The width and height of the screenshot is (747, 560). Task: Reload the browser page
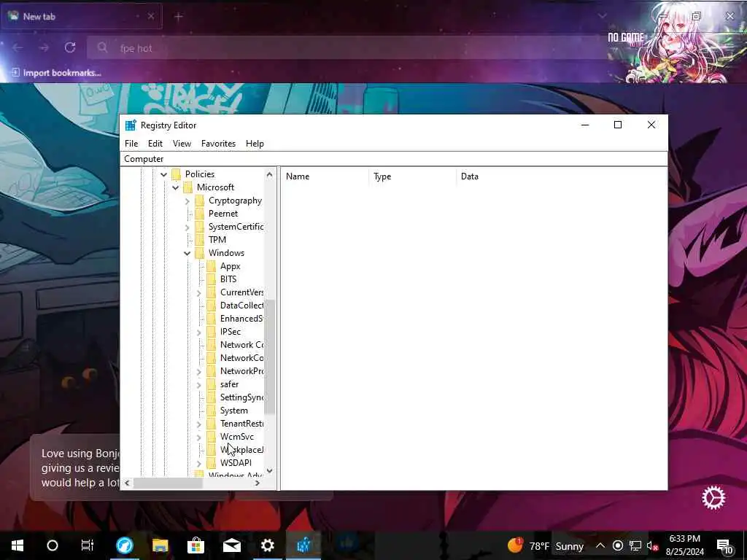[x=70, y=47]
